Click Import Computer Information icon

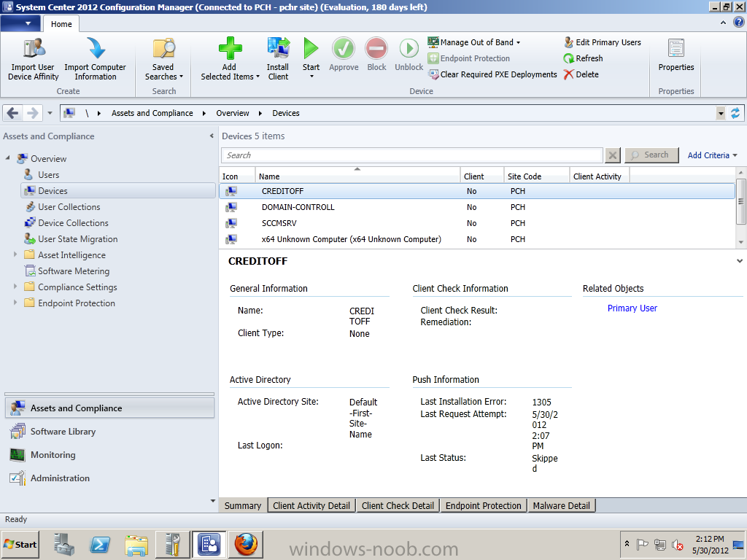96,48
